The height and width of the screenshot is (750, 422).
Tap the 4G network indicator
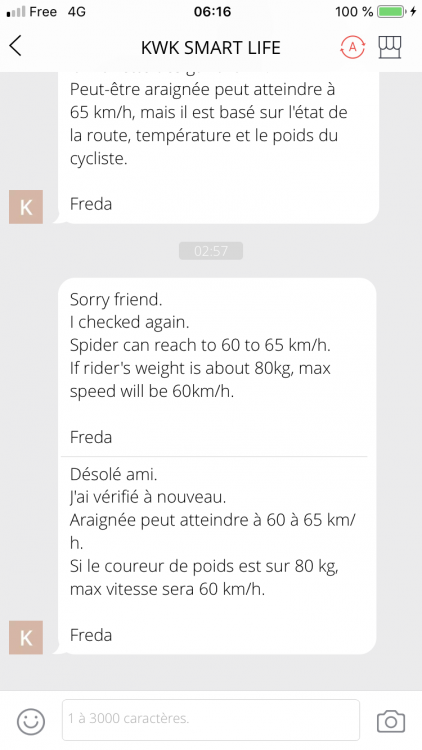click(x=77, y=11)
